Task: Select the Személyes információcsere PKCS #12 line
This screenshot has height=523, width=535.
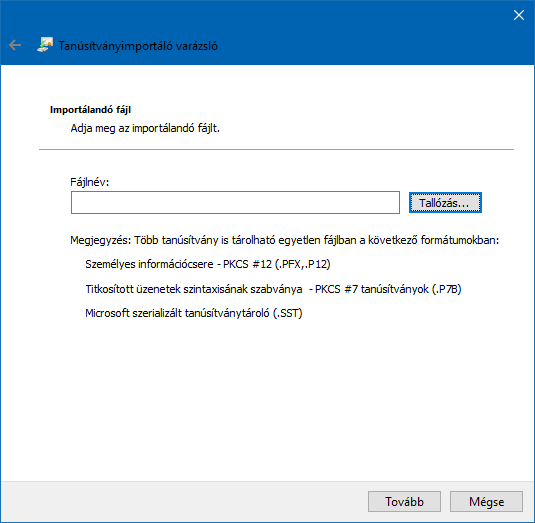Action: point(208,264)
